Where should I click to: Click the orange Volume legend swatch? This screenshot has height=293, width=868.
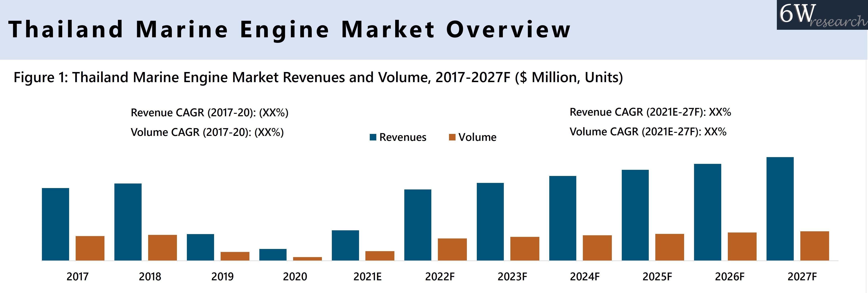point(452,137)
